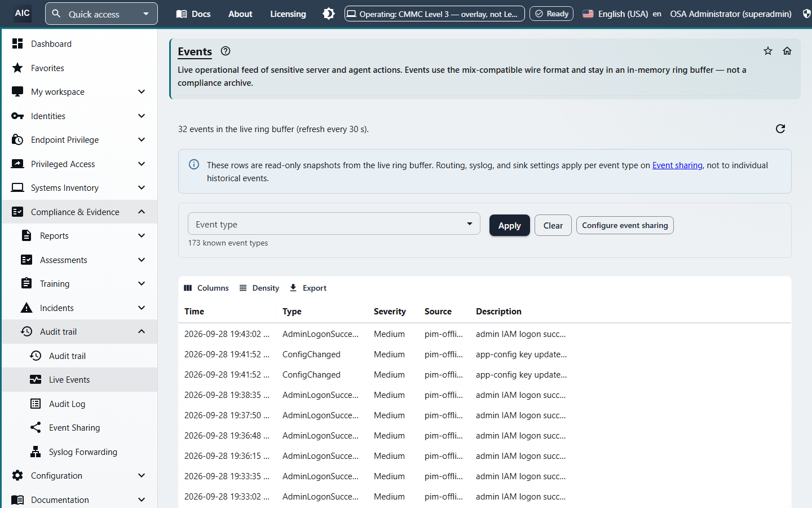
Task: Click the Incidents warning triangle icon
Action: (x=27, y=308)
